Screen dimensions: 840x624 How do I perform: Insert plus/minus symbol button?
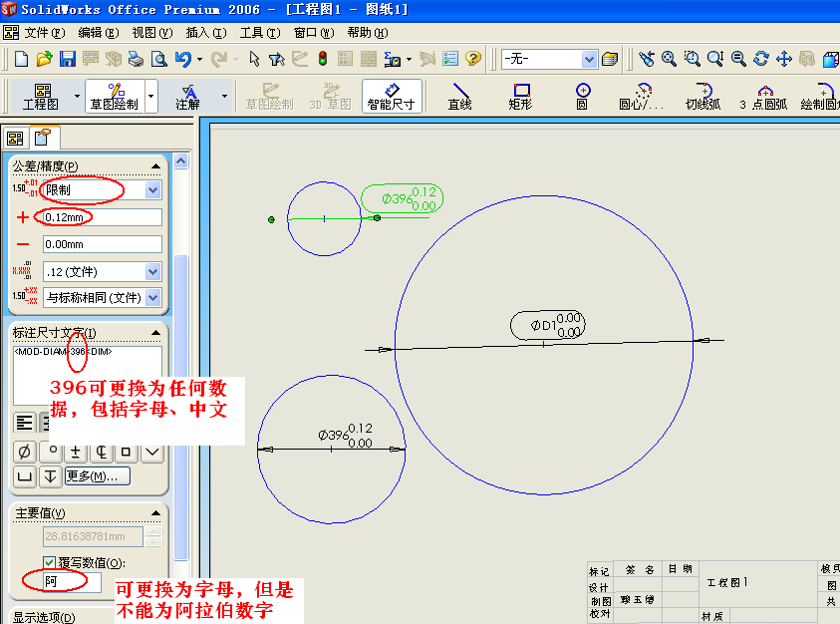coord(76,452)
